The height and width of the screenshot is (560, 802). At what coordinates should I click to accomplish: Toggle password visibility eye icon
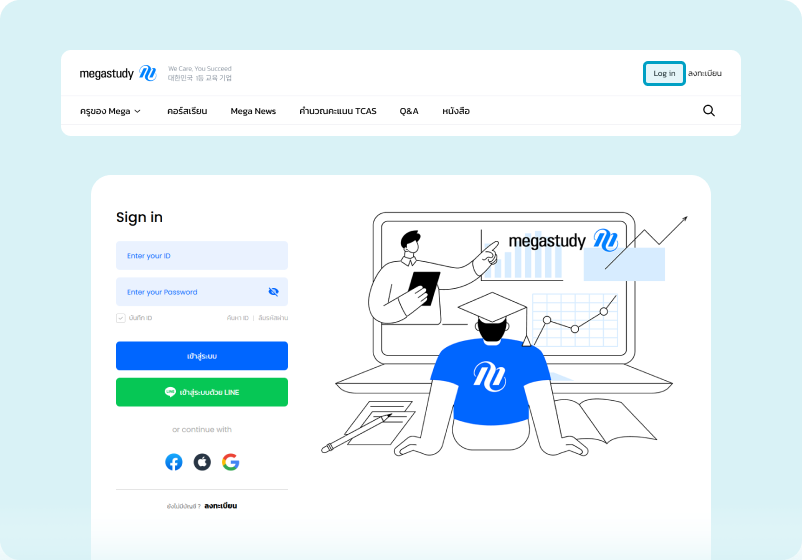(x=274, y=292)
